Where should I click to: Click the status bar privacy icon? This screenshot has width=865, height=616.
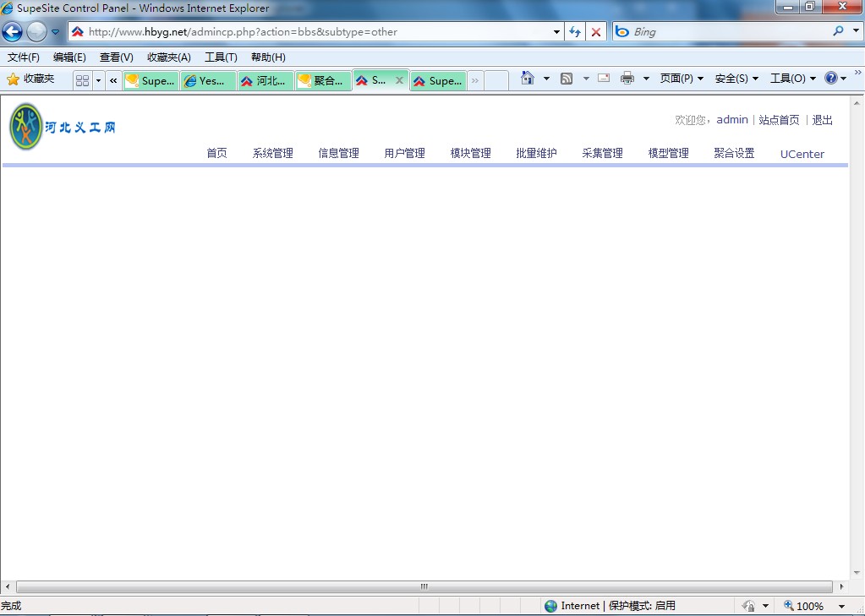tap(748, 606)
